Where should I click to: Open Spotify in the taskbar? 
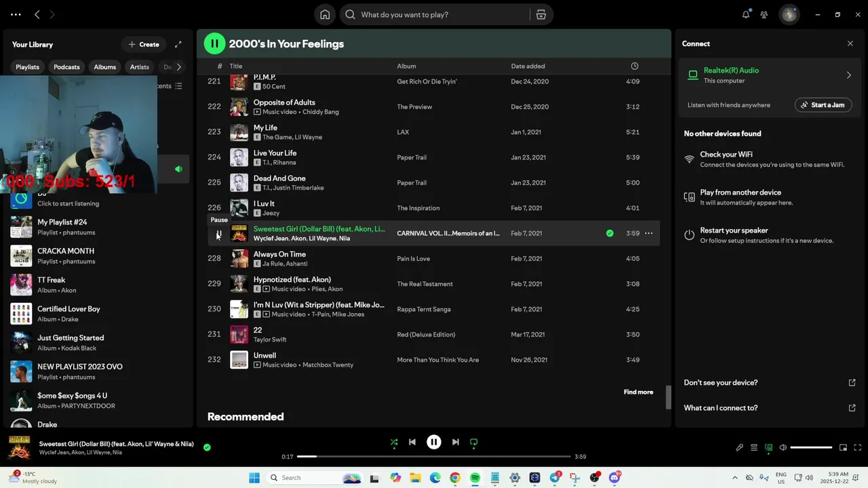pyautogui.click(x=475, y=478)
